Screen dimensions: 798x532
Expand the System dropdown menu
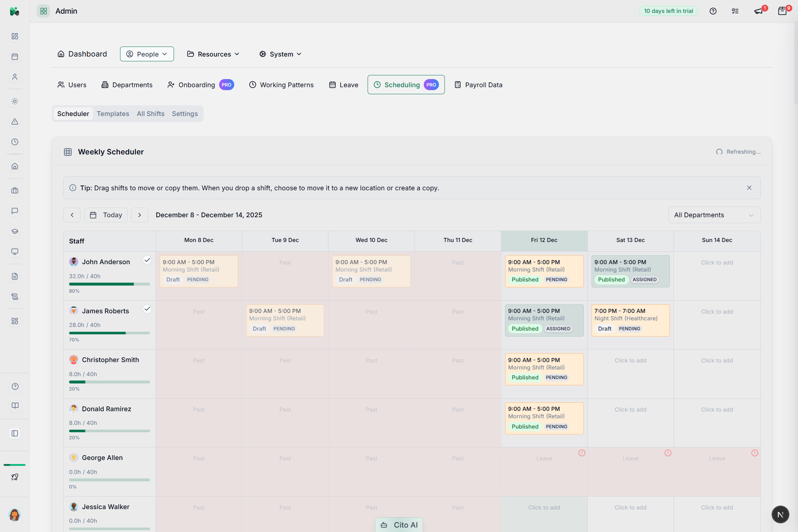click(280, 54)
